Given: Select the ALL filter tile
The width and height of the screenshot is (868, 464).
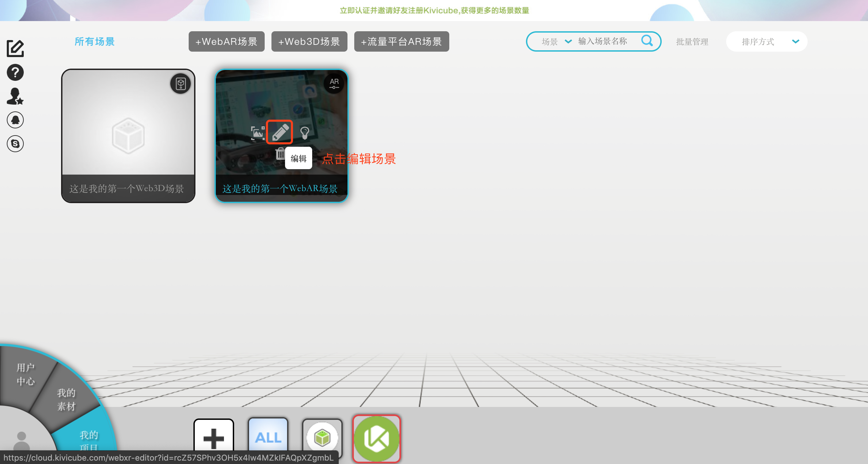Looking at the screenshot, I should [x=268, y=437].
